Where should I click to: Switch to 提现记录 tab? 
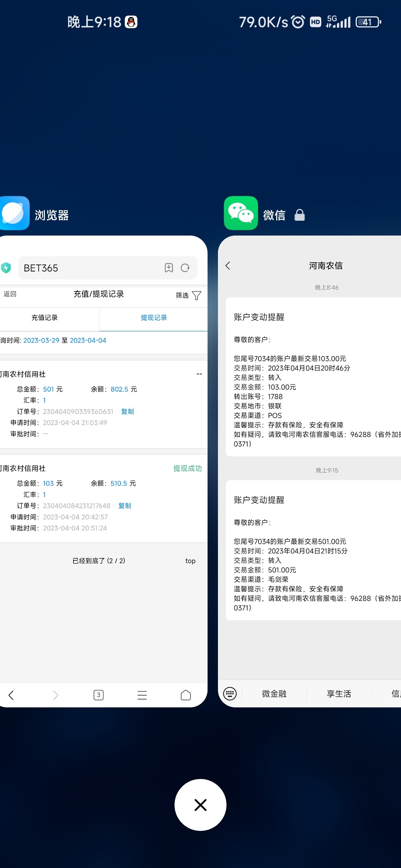click(x=154, y=318)
